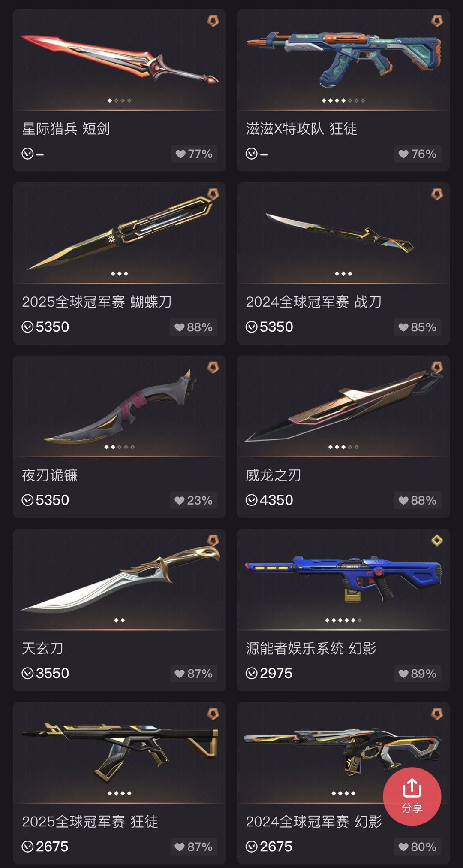Click the yellow tier badge on 源能者娱乐系统 幻影
The image size is (463, 868).
tap(437, 541)
